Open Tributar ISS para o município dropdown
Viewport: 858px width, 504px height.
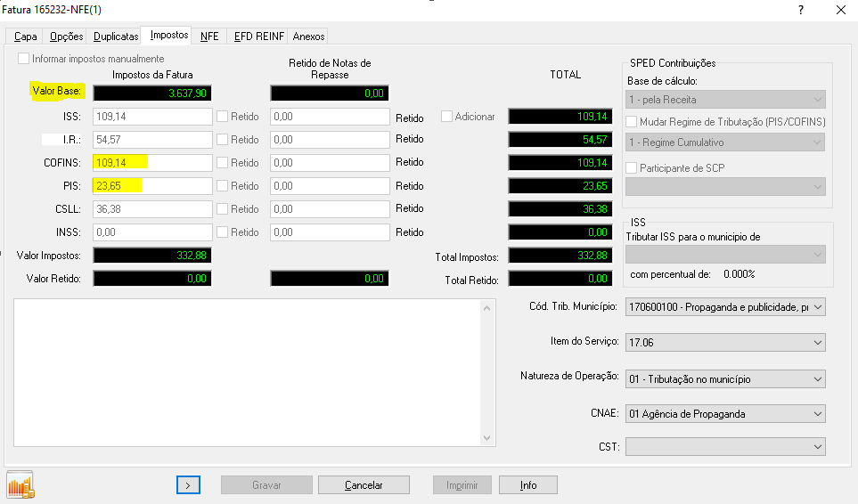coord(725,254)
